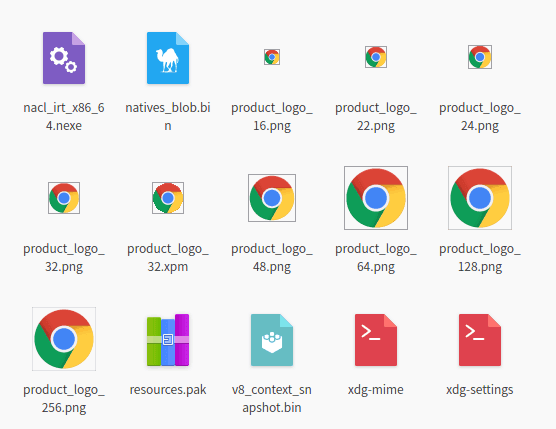This screenshot has width=556, height=429.
Task: Select the natives_blob.bin camel file icon
Action: point(168,58)
